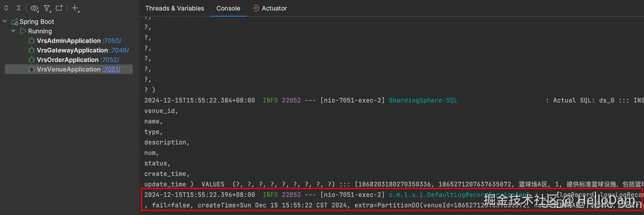The width and height of the screenshot is (644, 215).
Task: Open the :7049/ port link
Action: tap(119, 50)
